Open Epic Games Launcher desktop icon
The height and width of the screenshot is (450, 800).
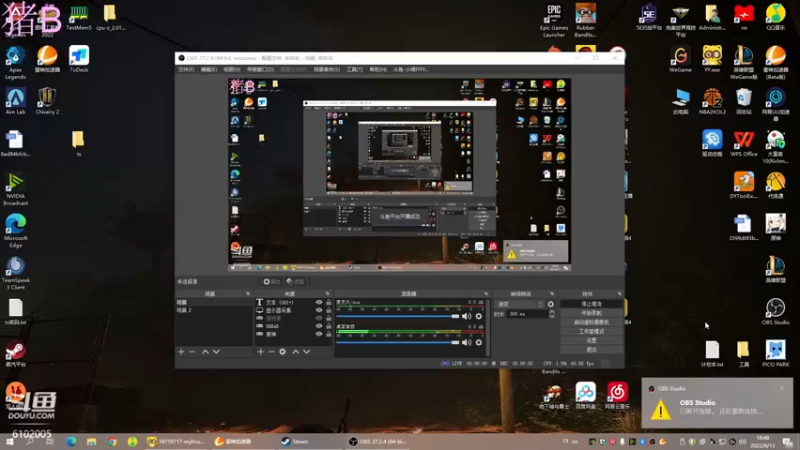coord(554,21)
